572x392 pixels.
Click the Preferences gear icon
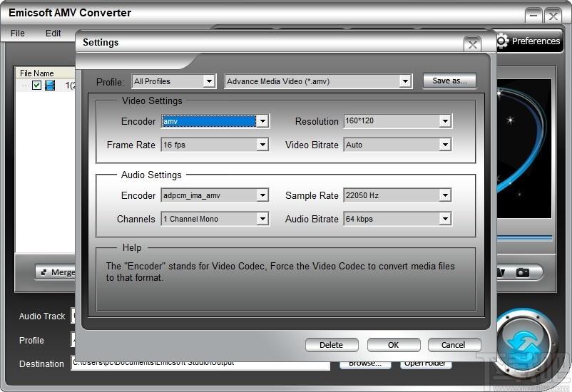(502, 41)
